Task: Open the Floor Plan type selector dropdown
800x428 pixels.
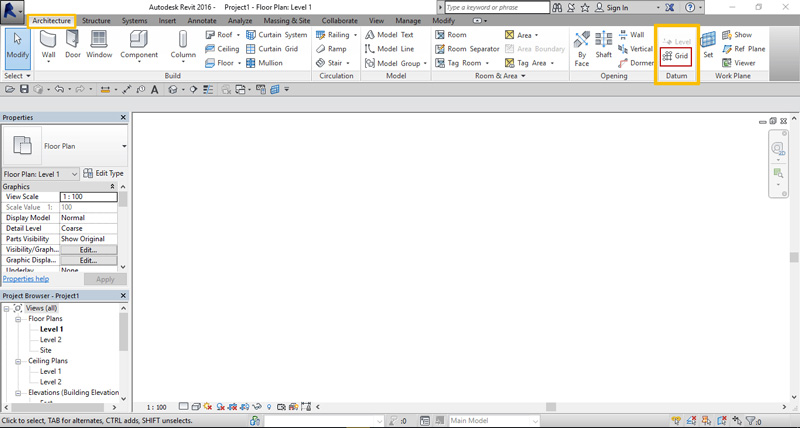Action: (x=124, y=146)
